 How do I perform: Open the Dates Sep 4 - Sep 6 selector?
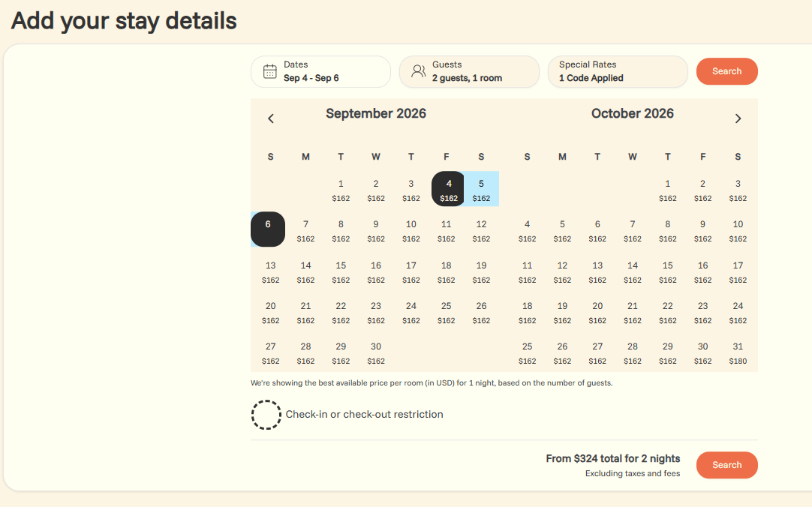[320, 71]
